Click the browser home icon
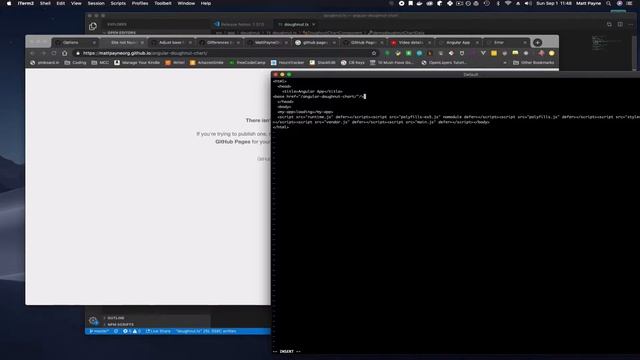Image resolution: width=640 pixels, height=360 pixels. (64, 53)
